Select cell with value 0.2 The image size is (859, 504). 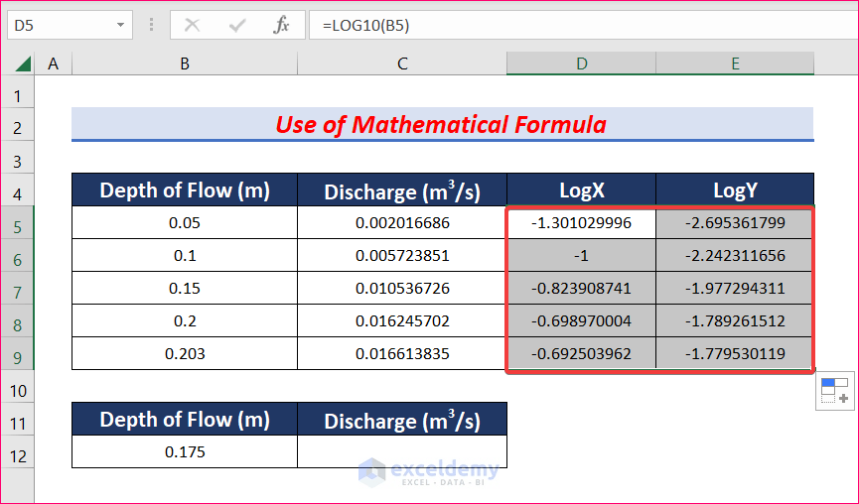(x=185, y=320)
